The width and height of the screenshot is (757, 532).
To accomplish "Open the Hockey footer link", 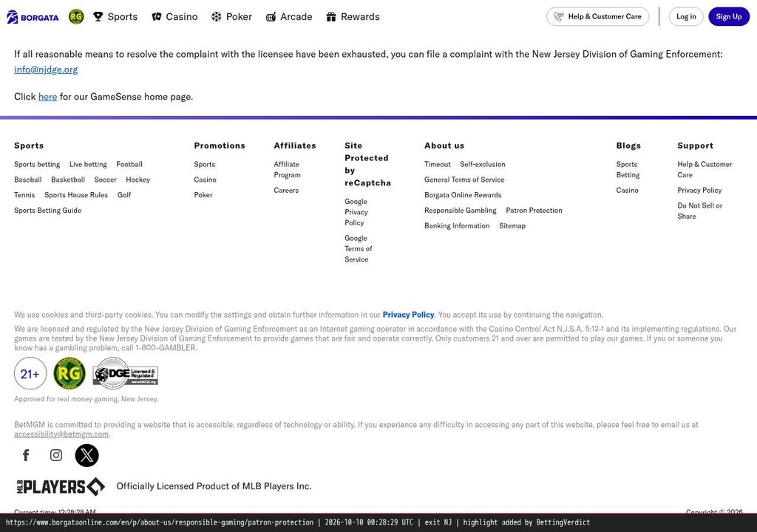I will (x=138, y=180).
